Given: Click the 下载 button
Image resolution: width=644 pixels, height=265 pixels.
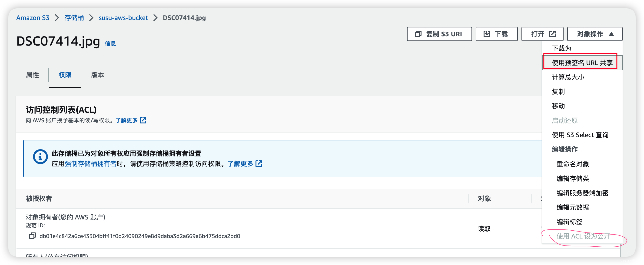Looking at the screenshot, I should pos(497,34).
